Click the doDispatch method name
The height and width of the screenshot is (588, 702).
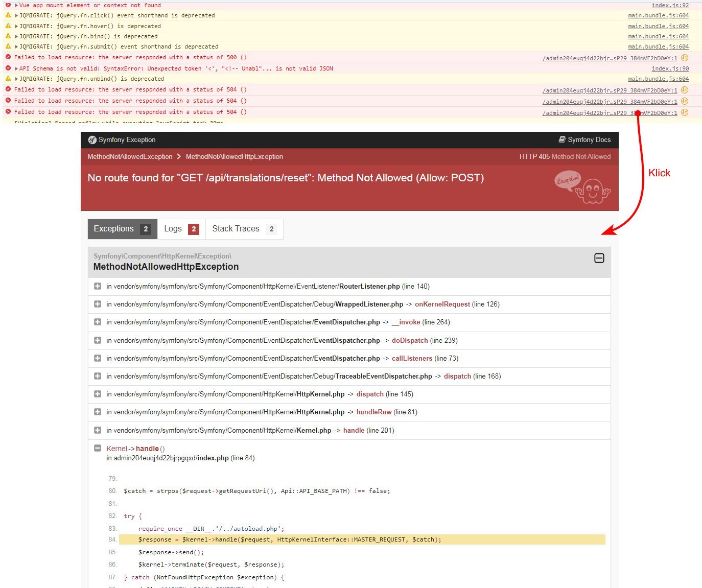410,340
